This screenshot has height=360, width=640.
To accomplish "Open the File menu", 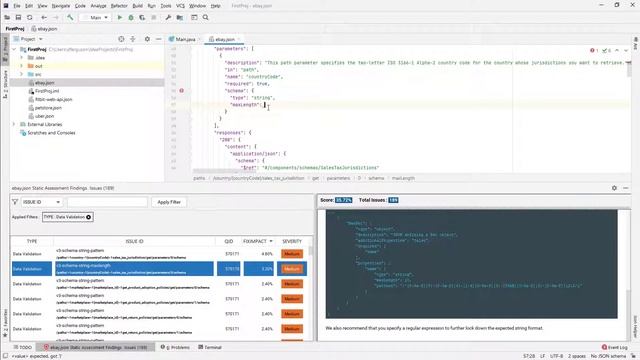I will click(x=17, y=6).
